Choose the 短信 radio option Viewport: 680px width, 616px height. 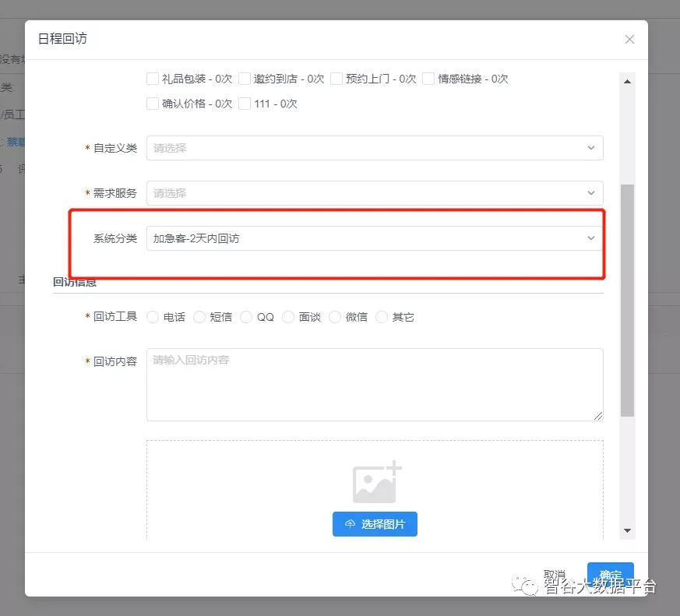199,317
